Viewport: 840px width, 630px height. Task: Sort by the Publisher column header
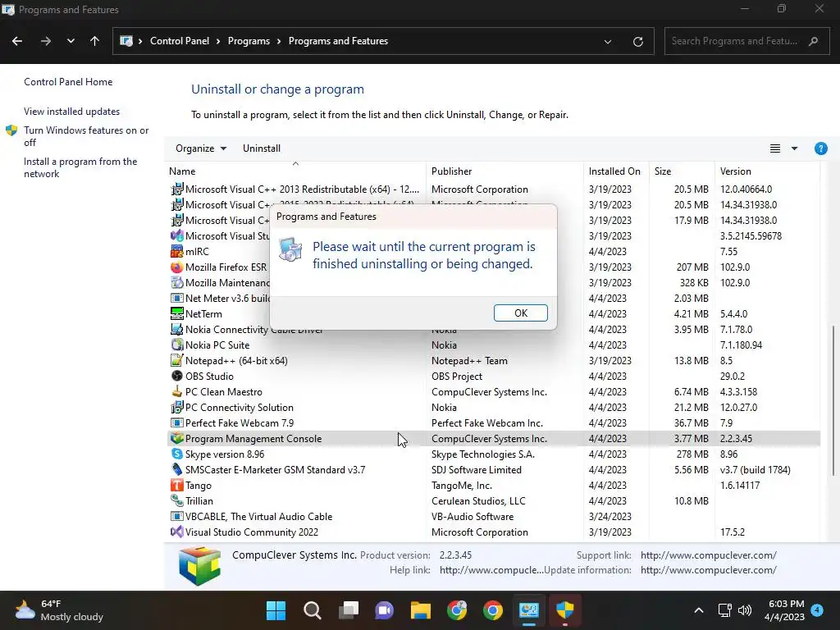click(x=504, y=171)
